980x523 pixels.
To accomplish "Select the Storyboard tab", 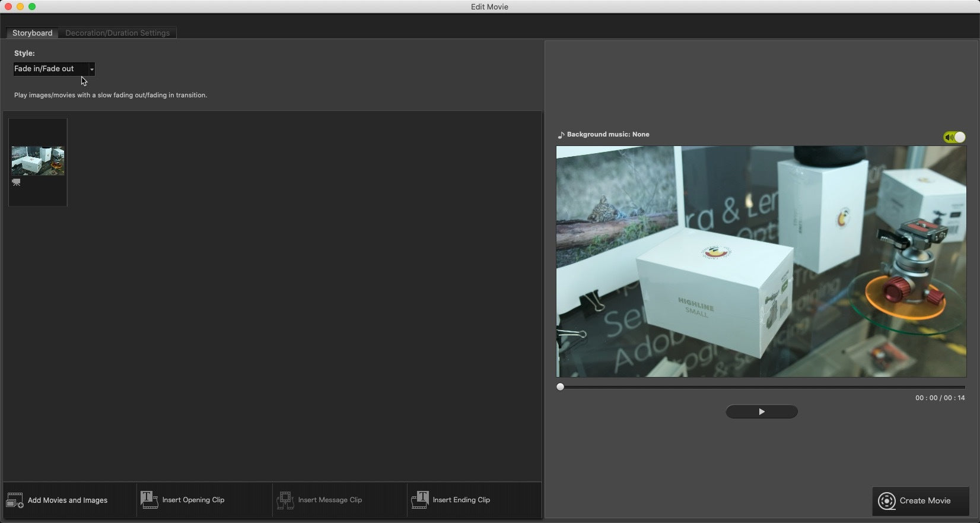I will 32,33.
